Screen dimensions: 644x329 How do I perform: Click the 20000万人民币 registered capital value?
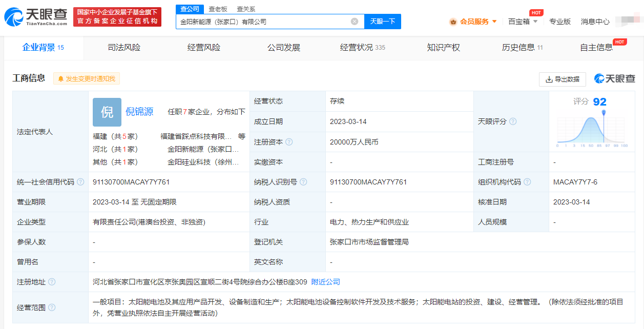pyautogui.click(x=354, y=142)
